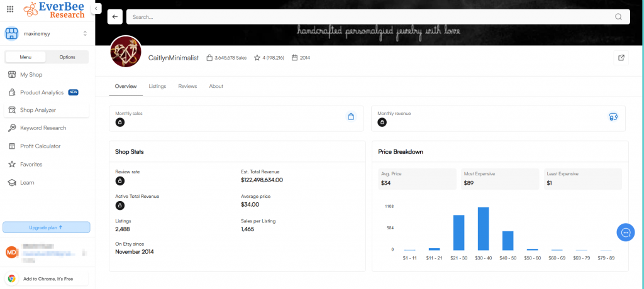The height and width of the screenshot is (289, 644).
Task: Click the EverBee Research logo
Action: (x=54, y=10)
